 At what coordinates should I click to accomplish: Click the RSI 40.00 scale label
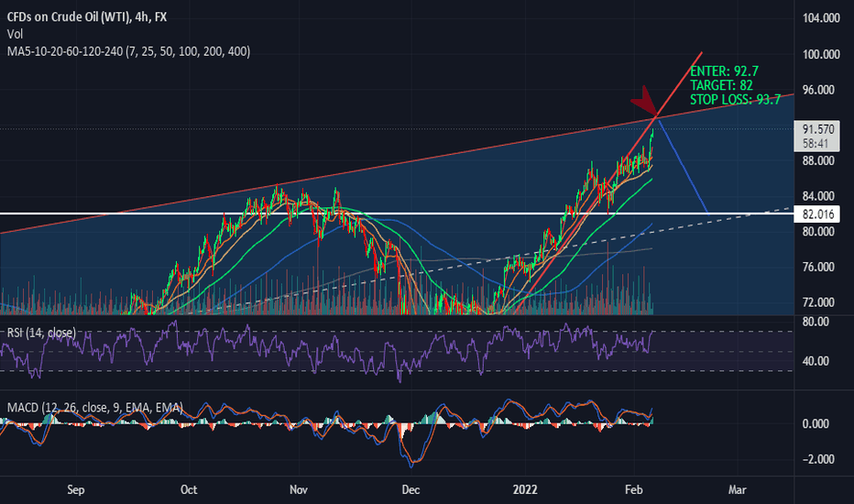click(x=816, y=361)
